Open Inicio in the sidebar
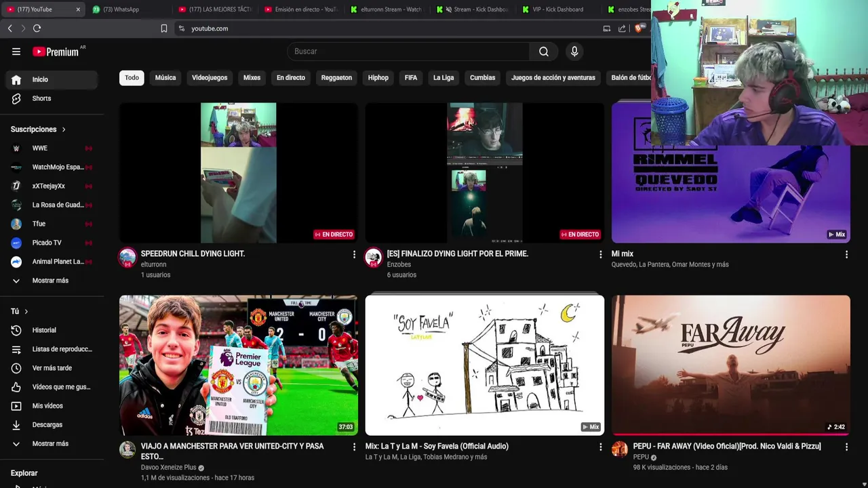This screenshot has height=488, width=868. click(x=52, y=79)
